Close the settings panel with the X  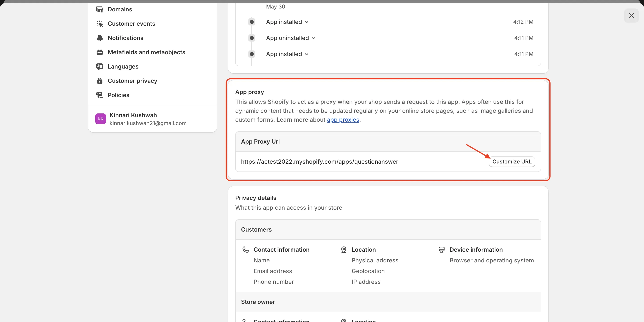[631, 16]
